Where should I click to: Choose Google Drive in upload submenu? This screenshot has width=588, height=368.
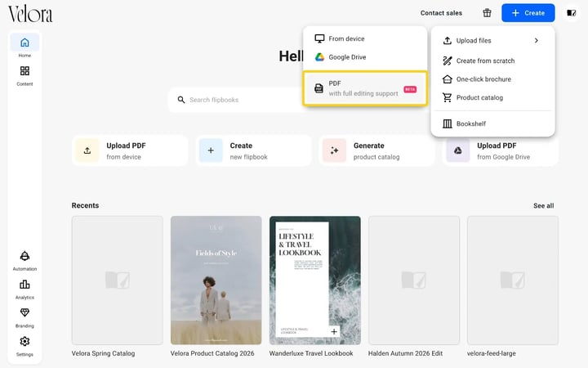[x=365, y=57]
